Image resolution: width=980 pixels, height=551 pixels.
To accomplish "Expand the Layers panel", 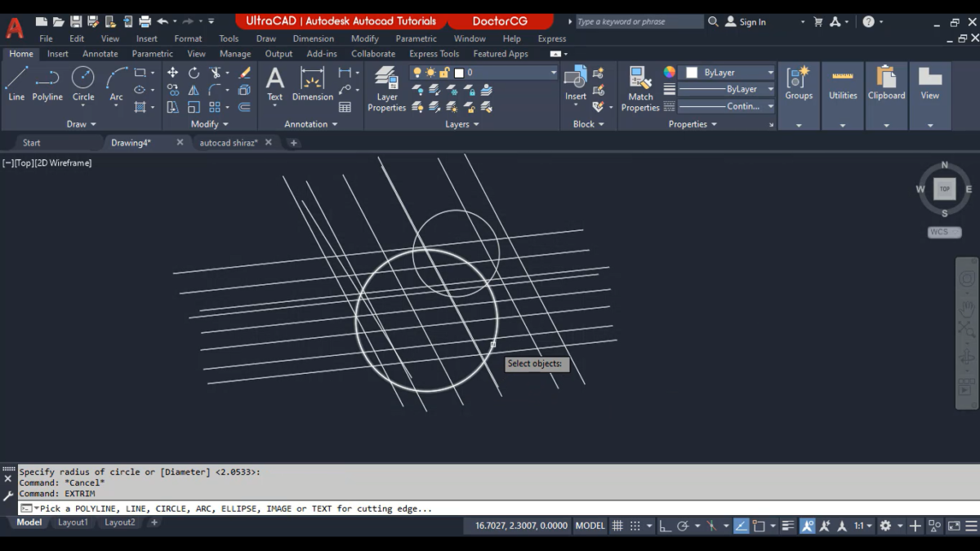I will [x=462, y=124].
